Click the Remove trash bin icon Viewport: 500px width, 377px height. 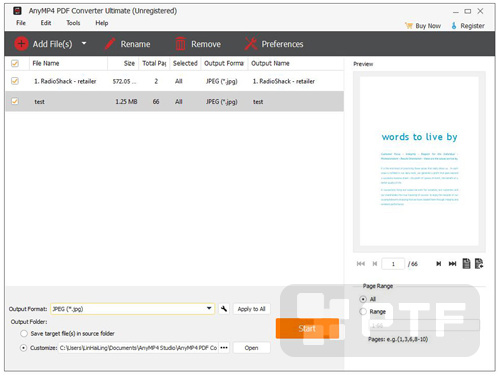[x=180, y=44]
